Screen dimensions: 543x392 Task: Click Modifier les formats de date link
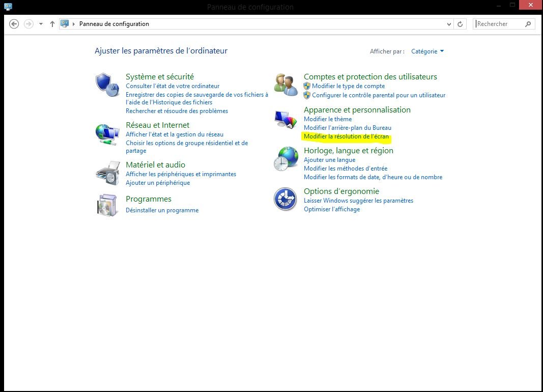click(x=373, y=177)
